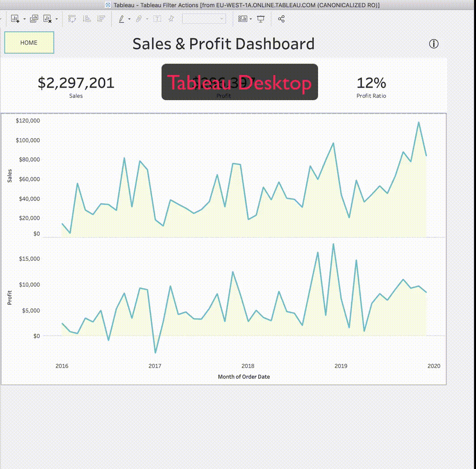Click the 2019 axis label
The height and width of the screenshot is (469, 476).
341,366
